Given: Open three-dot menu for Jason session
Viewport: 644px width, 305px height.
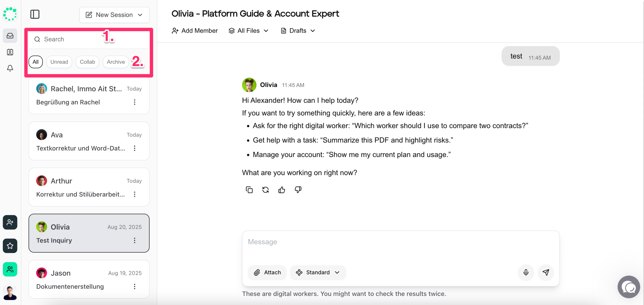Looking at the screenshot, I should click(x=135, y=286).
